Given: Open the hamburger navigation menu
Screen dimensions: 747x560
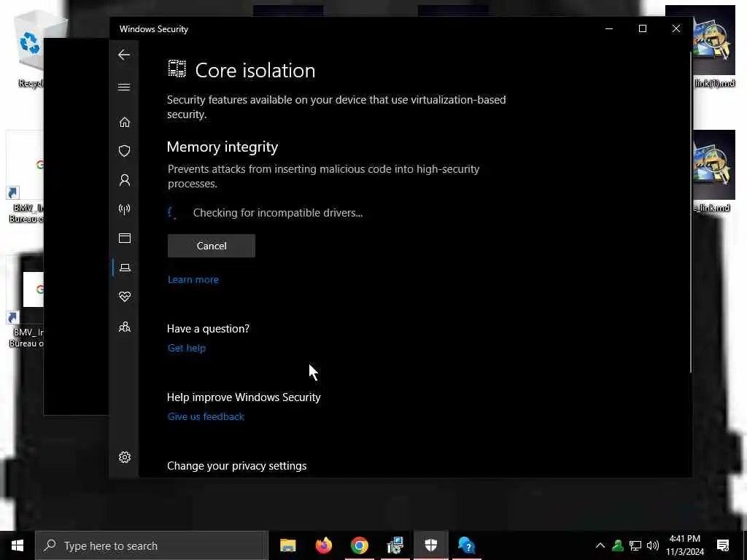Looking at the screenshot, I should (124, 87).
